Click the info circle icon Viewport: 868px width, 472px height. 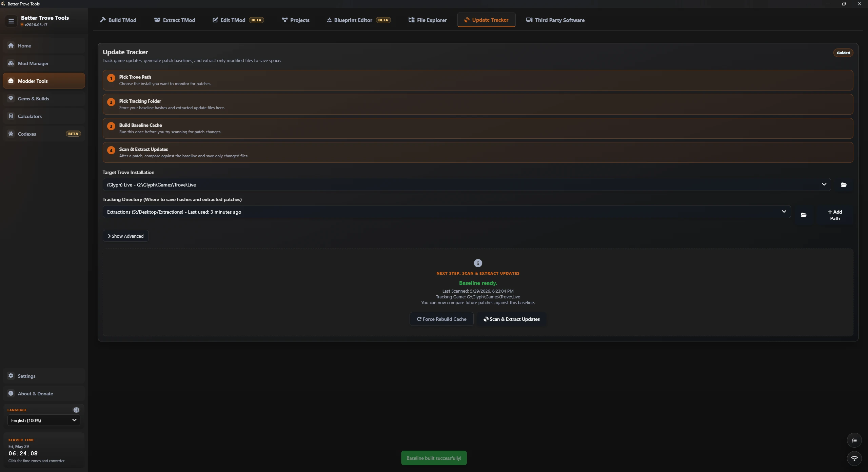point(478,263)
